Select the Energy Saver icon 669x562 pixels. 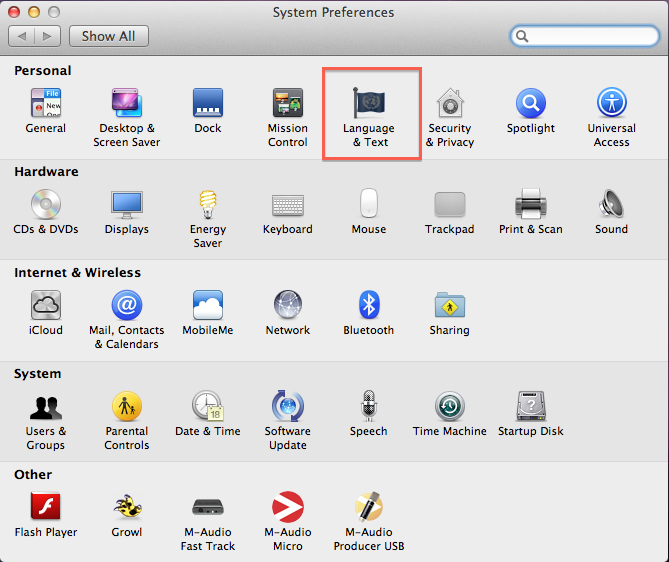point(208,205)
